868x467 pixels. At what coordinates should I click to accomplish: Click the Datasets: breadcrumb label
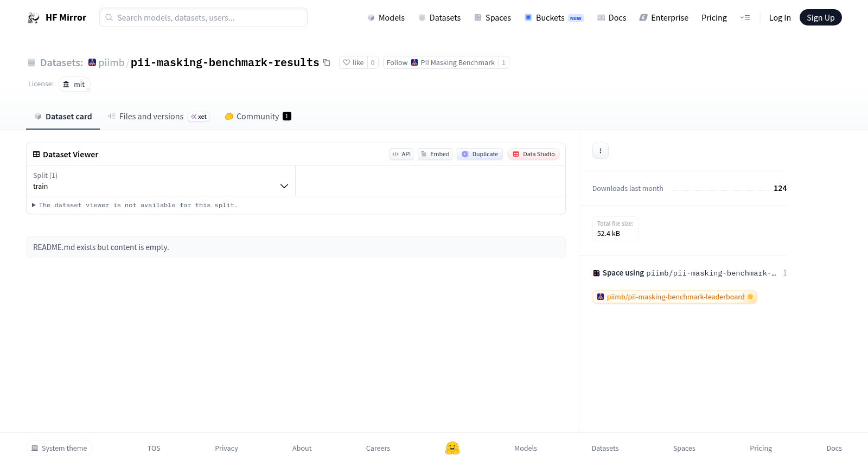point(61,62)
